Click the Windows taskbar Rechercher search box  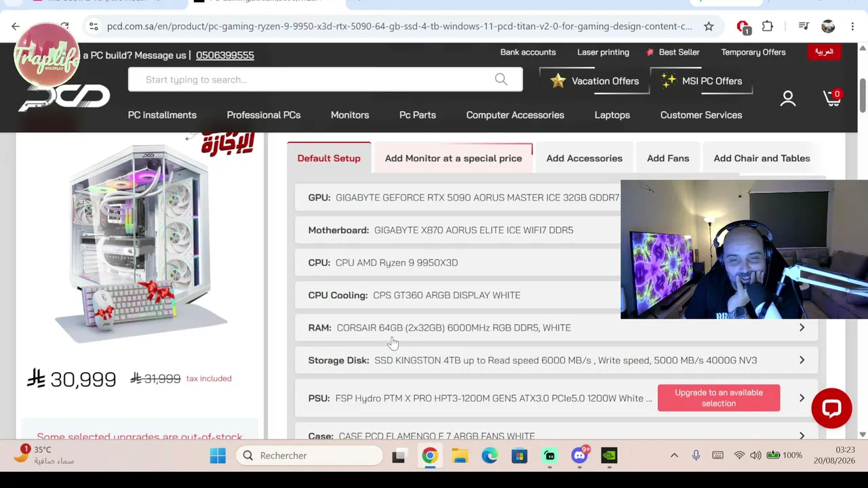pos(310,455)
